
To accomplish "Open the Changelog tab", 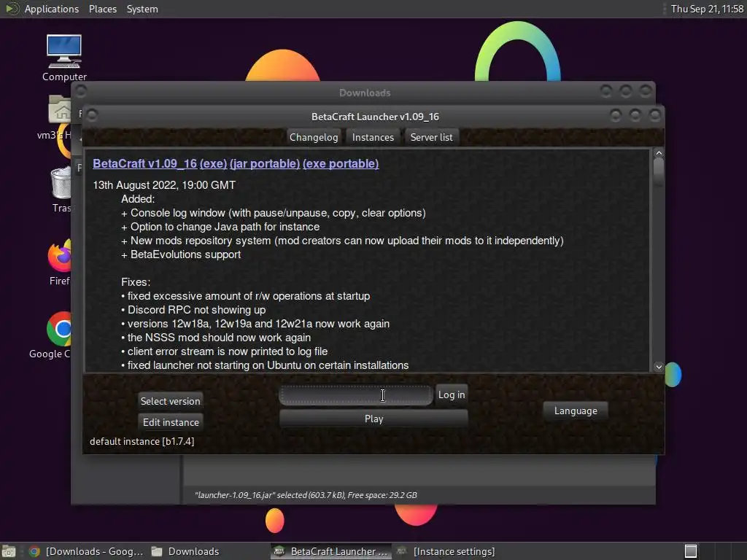I will [x=314, y=137].
